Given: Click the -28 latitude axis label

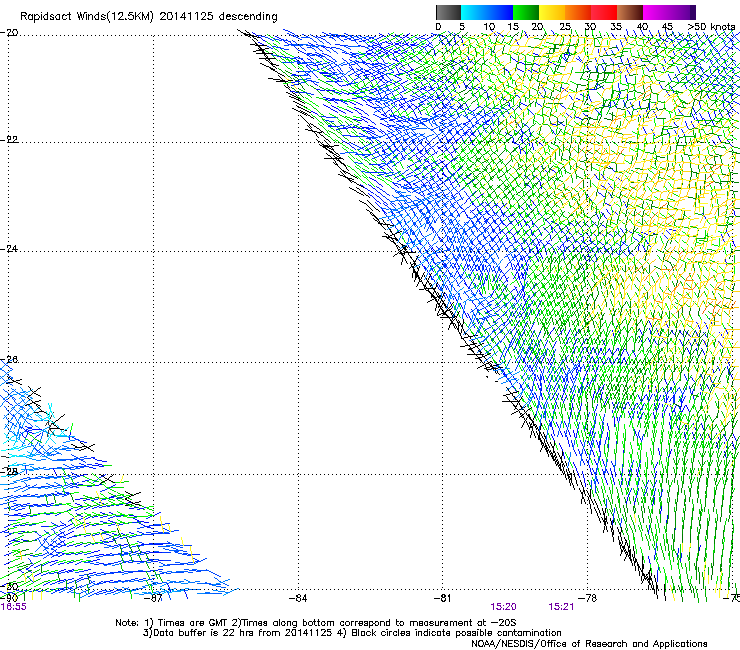Looking at the screenshot, I should [9, 472].
